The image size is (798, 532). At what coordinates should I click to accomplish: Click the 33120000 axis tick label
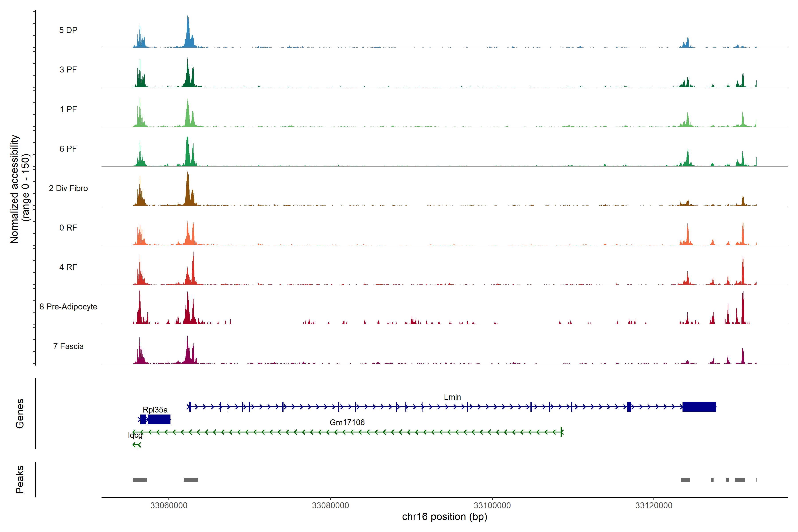653,506
